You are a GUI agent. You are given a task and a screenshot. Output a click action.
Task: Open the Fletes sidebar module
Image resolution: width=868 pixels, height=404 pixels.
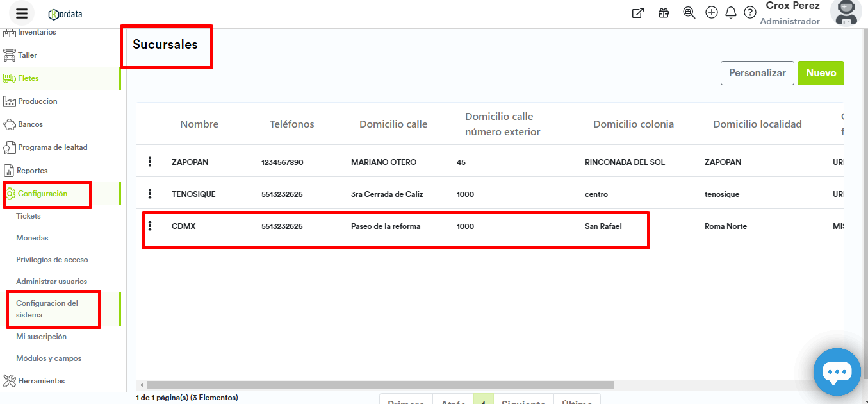[28, 78]
